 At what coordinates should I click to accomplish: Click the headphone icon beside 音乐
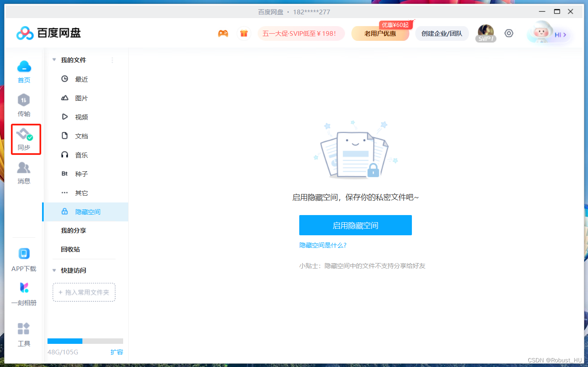tap(65, 154)
